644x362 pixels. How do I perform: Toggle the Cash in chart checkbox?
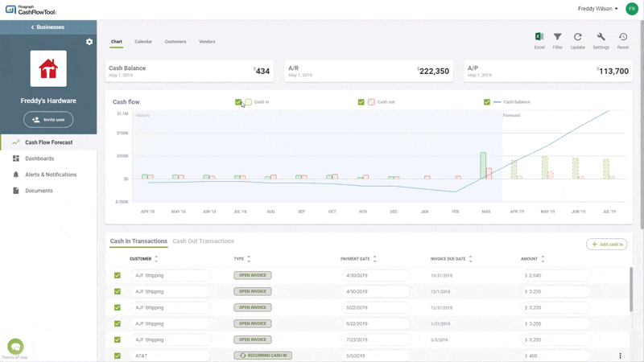point(238,102)
